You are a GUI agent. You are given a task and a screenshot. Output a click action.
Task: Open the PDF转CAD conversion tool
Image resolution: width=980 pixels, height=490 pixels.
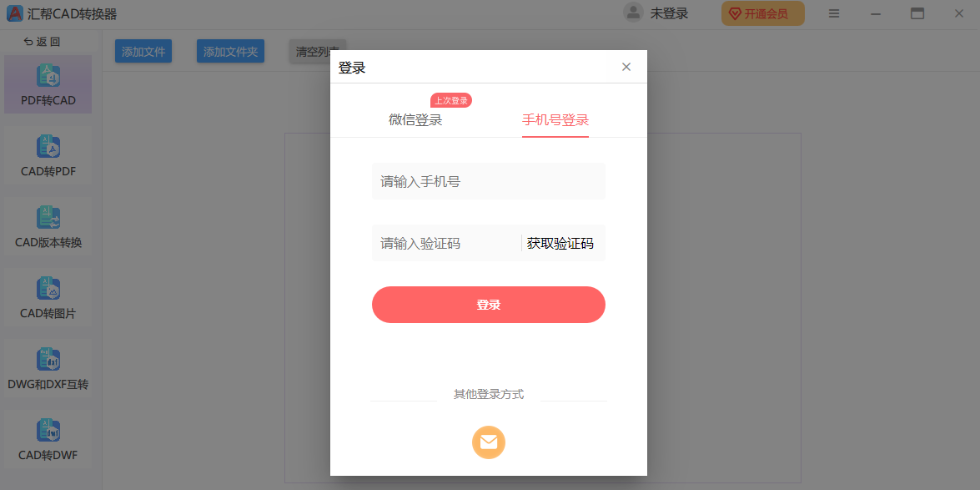48,84
